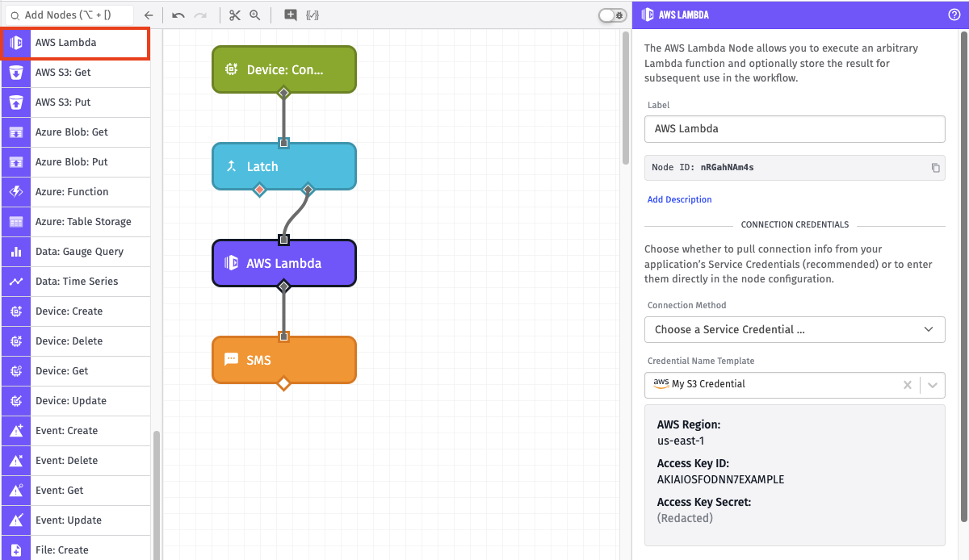
Task: Clear the My S3 Credential selection
Action: pyautogui.click(x=907, y=385)
